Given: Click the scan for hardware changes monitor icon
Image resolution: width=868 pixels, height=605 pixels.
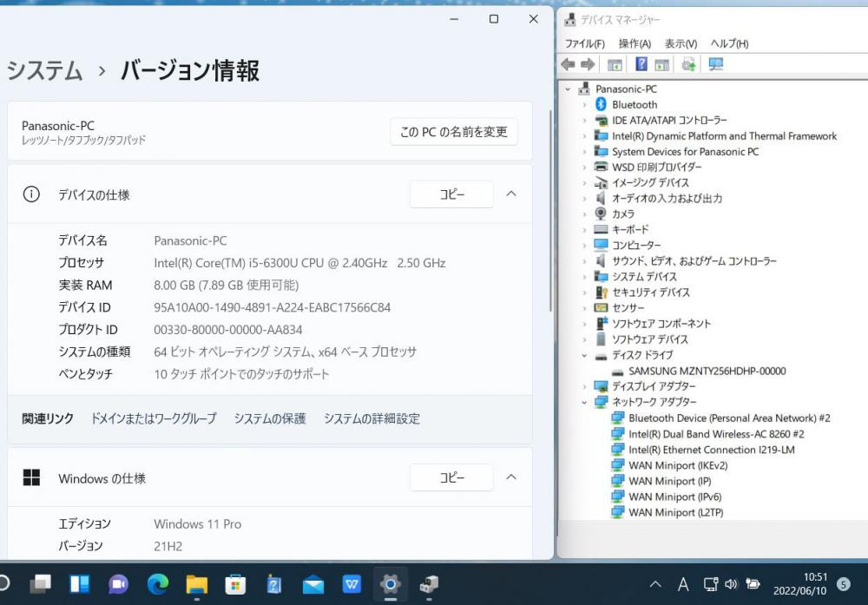Looking at the screenshot, I should pyautogui.click(x=716, y=64).
